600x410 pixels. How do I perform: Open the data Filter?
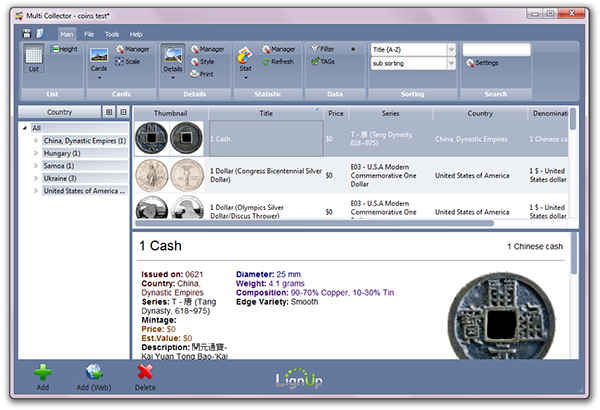tap(323, 49)
